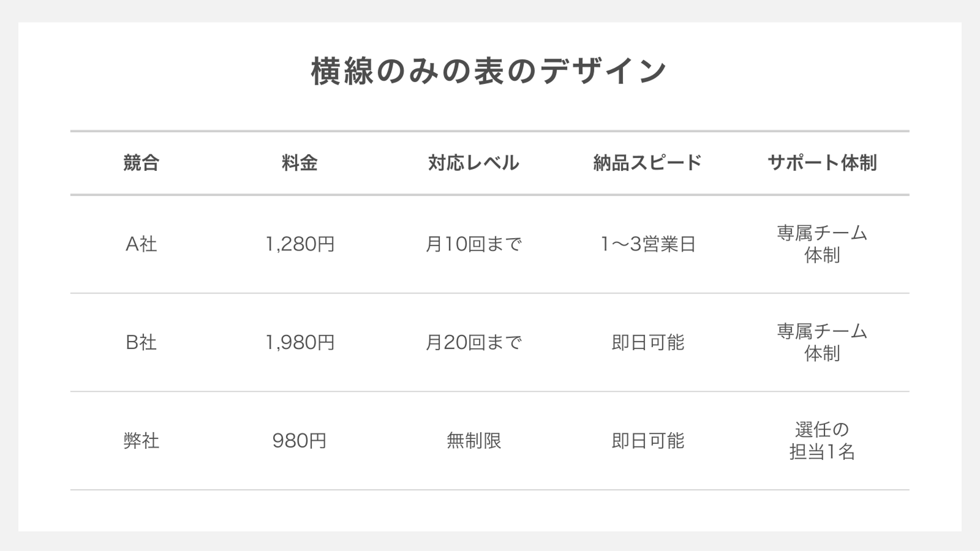Select 専属チーム体制 in the A社 row

(x=822, y=244)
